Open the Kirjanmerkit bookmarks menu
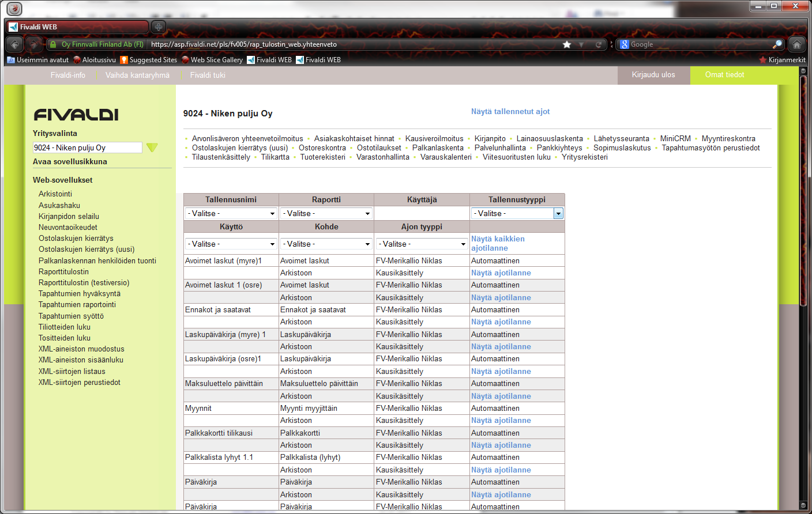 (782, 60)
